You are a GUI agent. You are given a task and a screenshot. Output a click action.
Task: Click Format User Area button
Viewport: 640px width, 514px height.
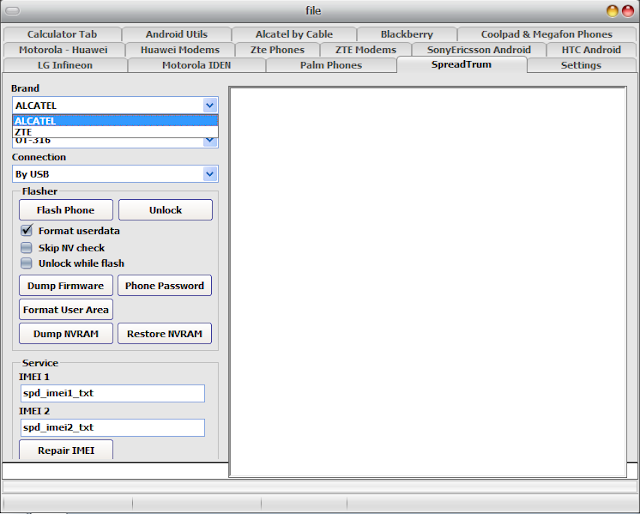click(66, 309)
